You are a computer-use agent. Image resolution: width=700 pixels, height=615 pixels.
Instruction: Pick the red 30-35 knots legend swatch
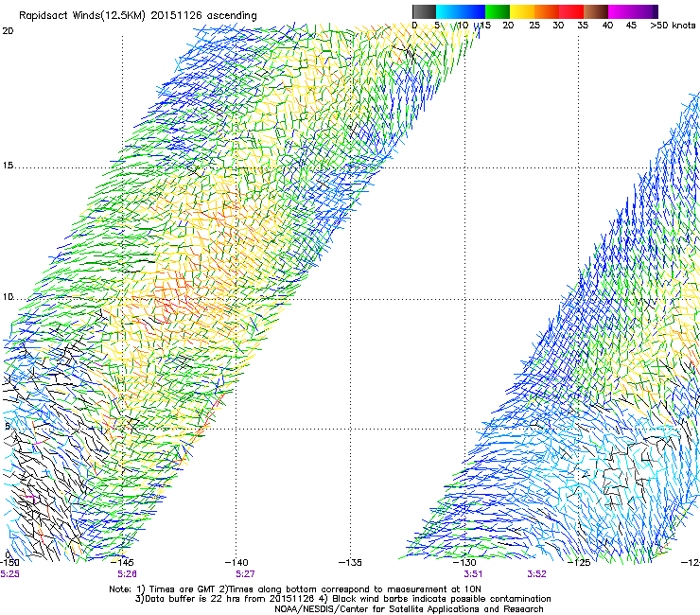click(x=571, y=11)
